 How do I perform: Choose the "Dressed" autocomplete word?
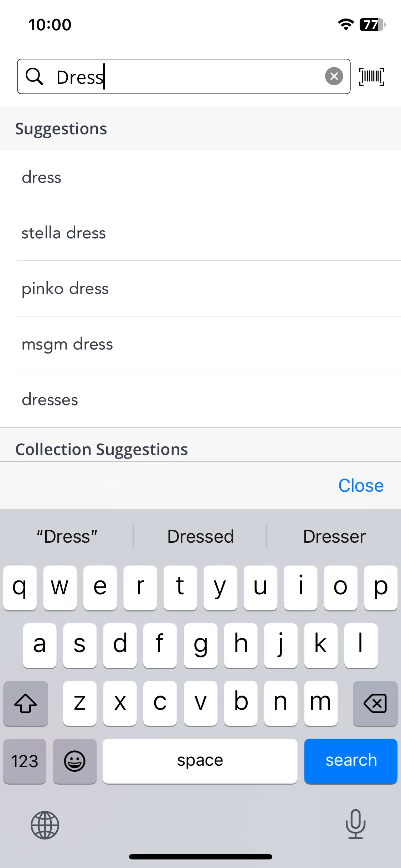click(200, 537)
